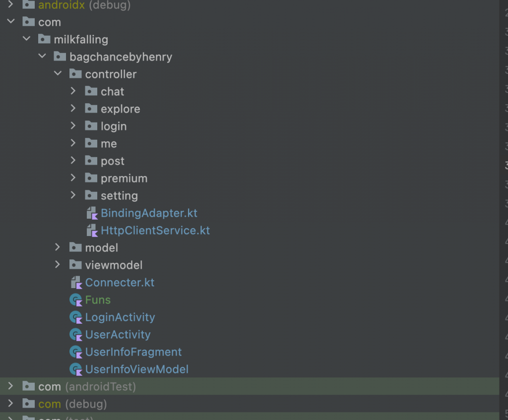
Task: Expand the model package arrow
Action: click(58, 247)
